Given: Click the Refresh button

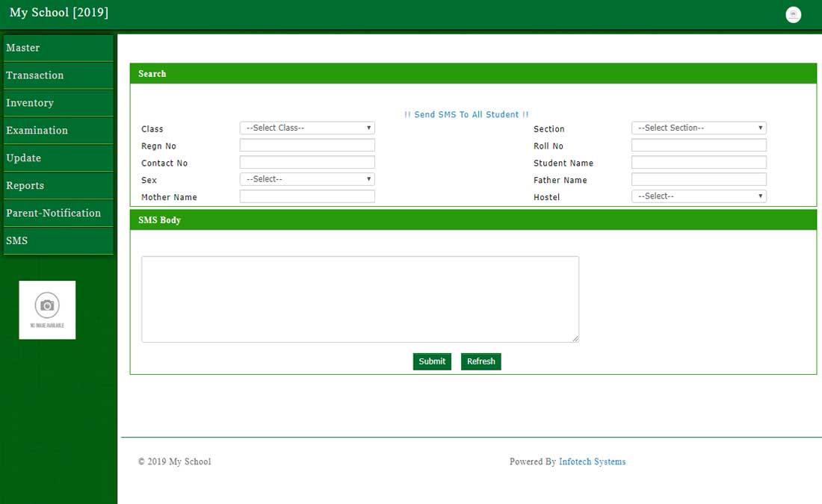Looking at the screenshot, I should pyautogui.click(x=480, y=361).
